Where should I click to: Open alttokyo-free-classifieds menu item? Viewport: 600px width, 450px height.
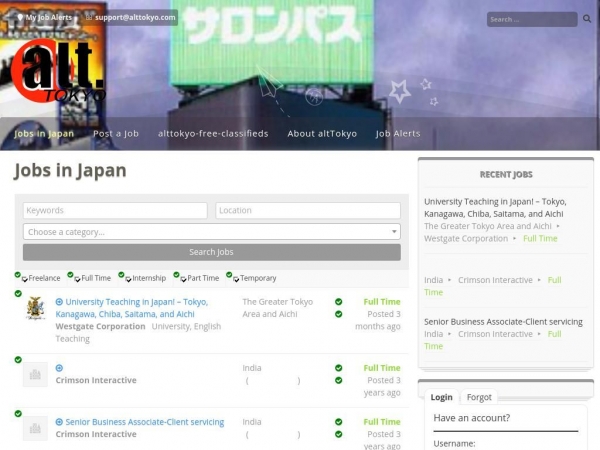[213, 134]
